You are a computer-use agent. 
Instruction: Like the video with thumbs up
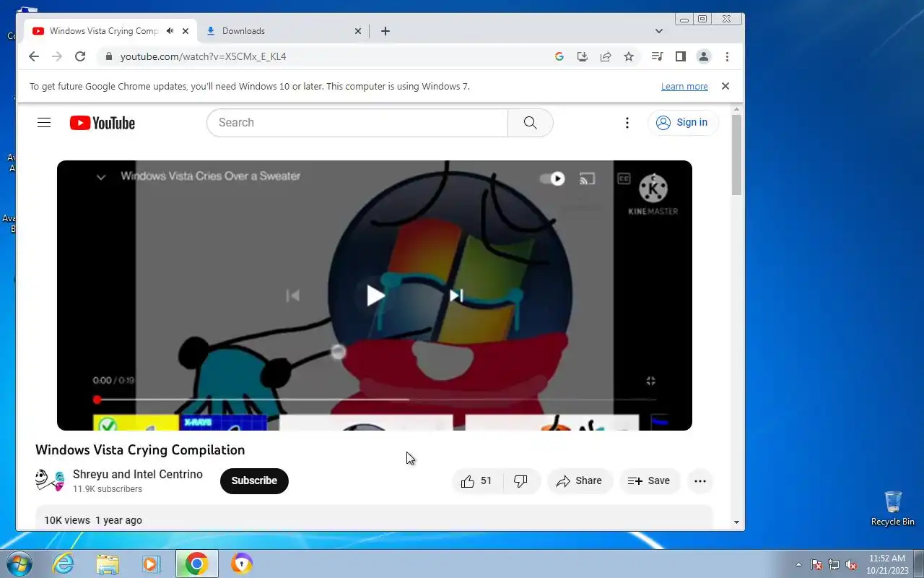(x=476, y=481)
